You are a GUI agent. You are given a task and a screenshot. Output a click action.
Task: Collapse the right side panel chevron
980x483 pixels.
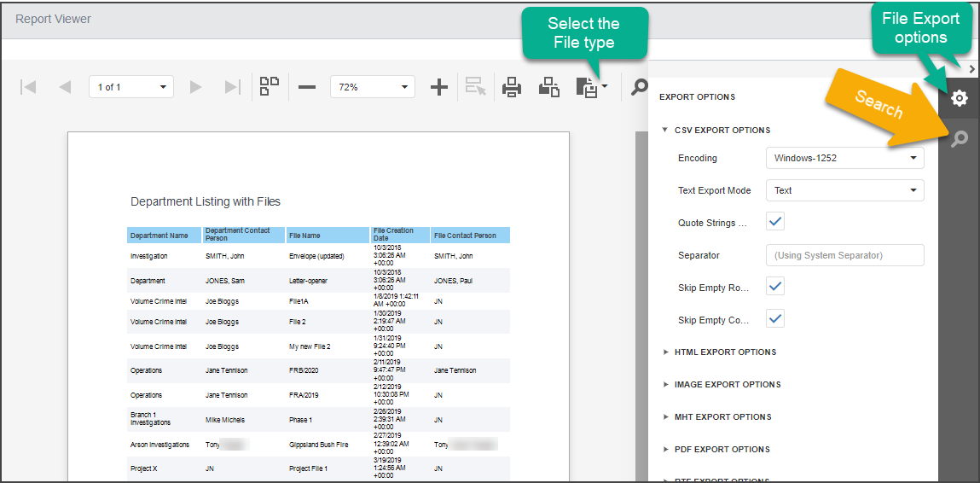(x=971, y=68)
